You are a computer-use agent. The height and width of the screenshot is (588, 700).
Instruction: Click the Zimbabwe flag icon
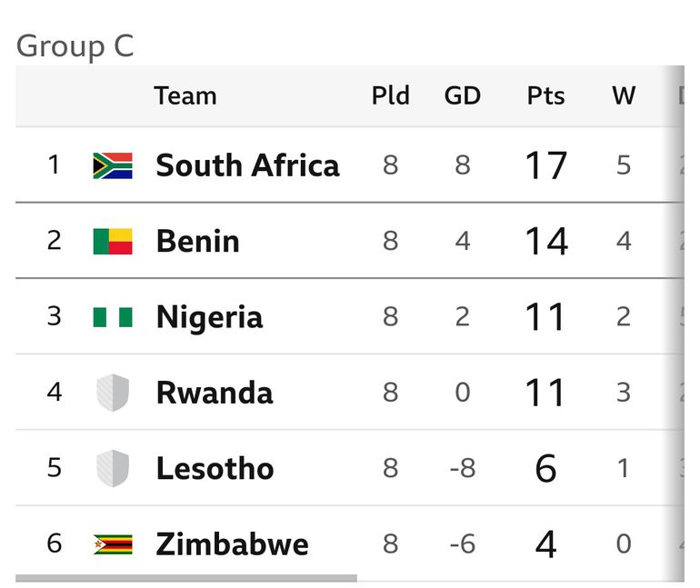pos(113,544)
